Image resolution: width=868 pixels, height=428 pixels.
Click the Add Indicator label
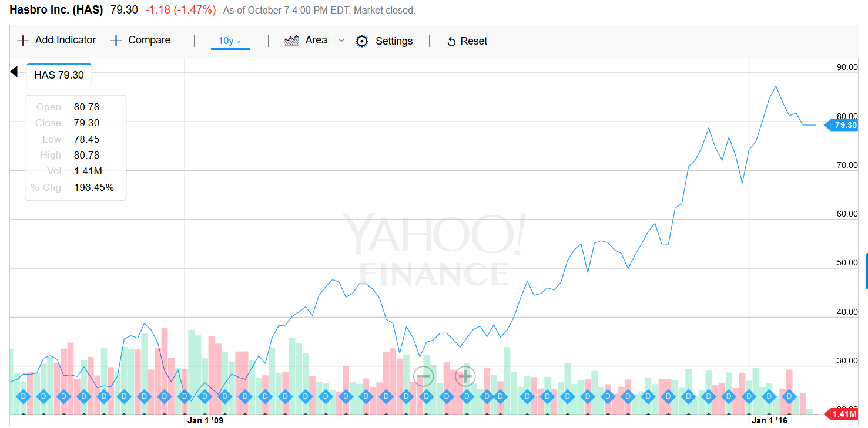65,40
